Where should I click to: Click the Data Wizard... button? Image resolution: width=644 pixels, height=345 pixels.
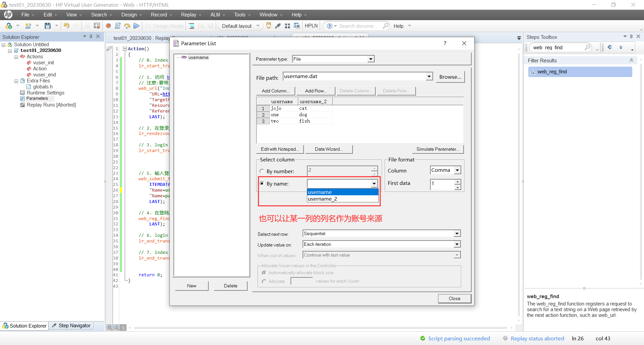point(329,149)
